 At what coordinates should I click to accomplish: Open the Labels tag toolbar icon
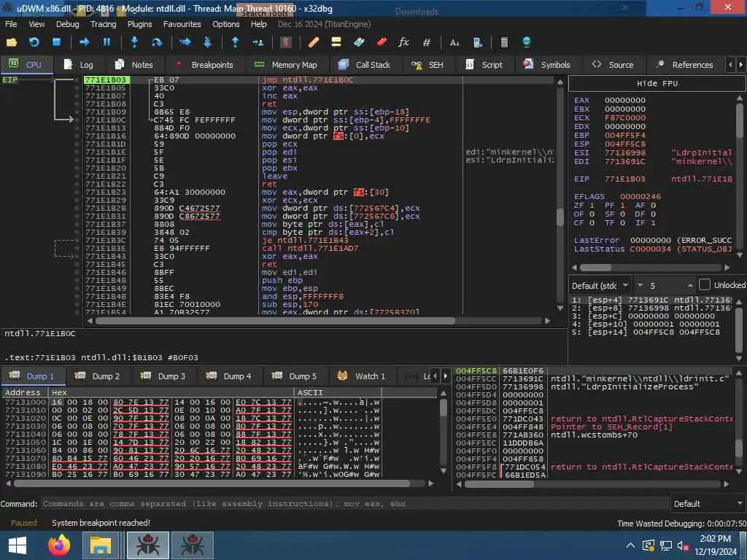click(359, 42)
